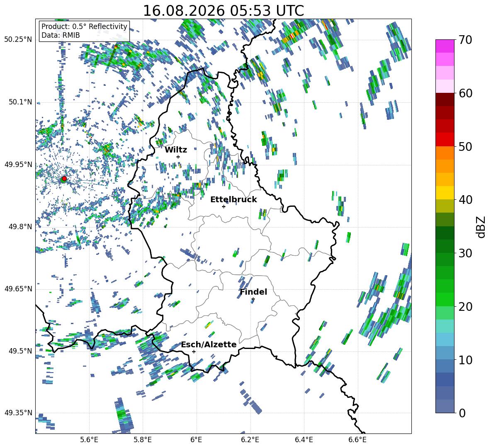
Task: Click the Findel station cross marker
Action: click(x=253, y=299)
